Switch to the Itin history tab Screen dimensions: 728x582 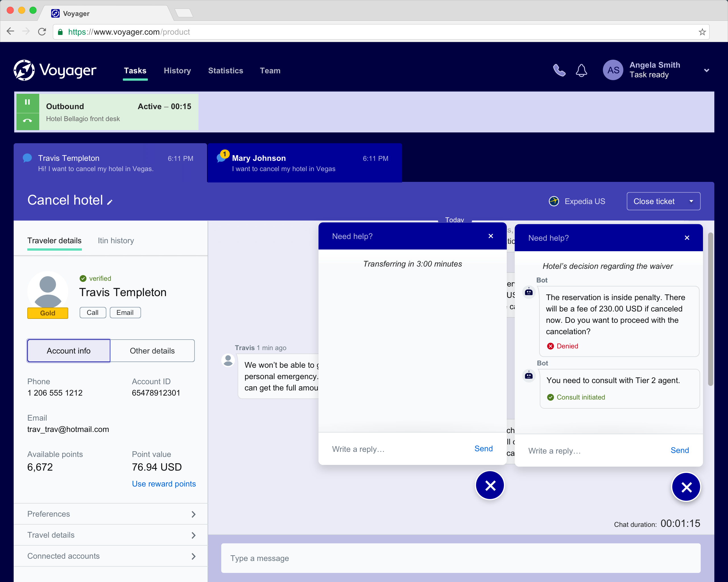click(x=116, y=241)
